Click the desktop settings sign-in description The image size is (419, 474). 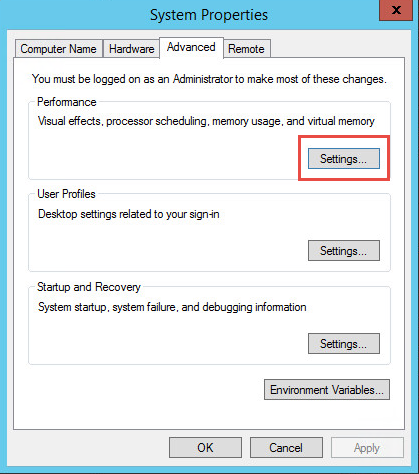click(129, 214)
